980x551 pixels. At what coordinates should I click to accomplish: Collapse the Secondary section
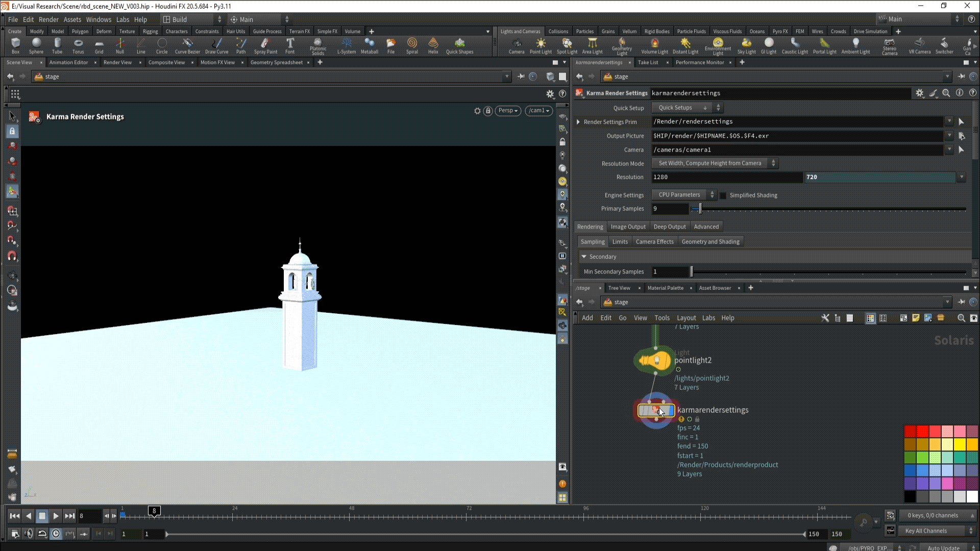tap(584, 257)
